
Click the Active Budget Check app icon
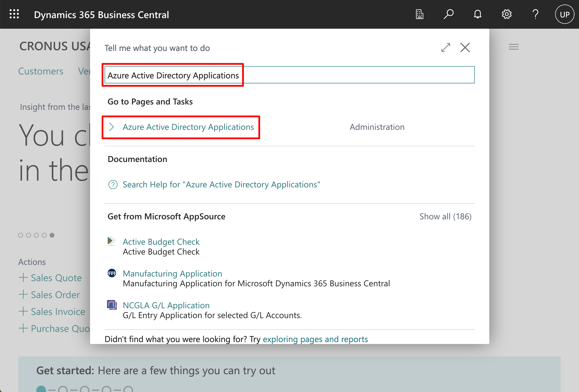[112, 241]
